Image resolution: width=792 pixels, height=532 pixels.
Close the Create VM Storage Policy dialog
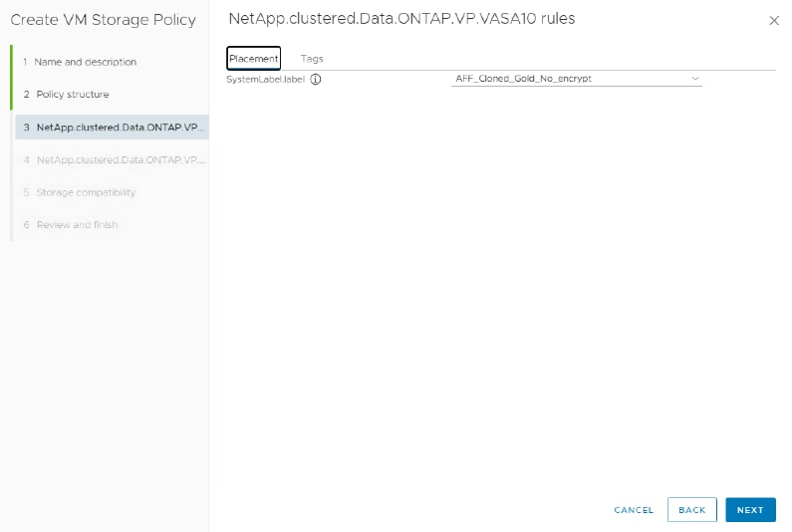[x=774, y=21]
